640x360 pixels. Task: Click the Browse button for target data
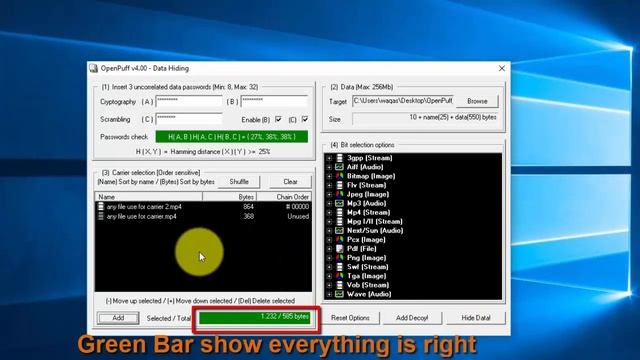tap(477, 101)
